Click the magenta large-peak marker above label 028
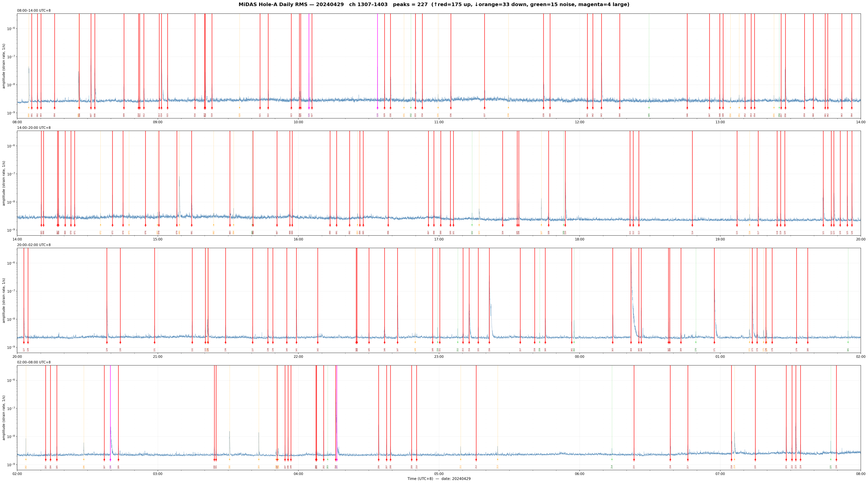The image size is (868, 483). click(377, 108)
